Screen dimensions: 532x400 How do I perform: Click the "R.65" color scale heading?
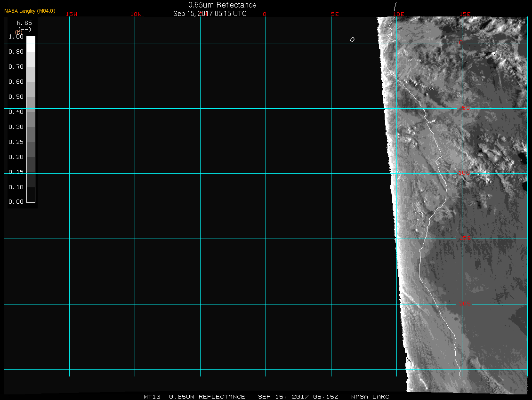[24, 23]
